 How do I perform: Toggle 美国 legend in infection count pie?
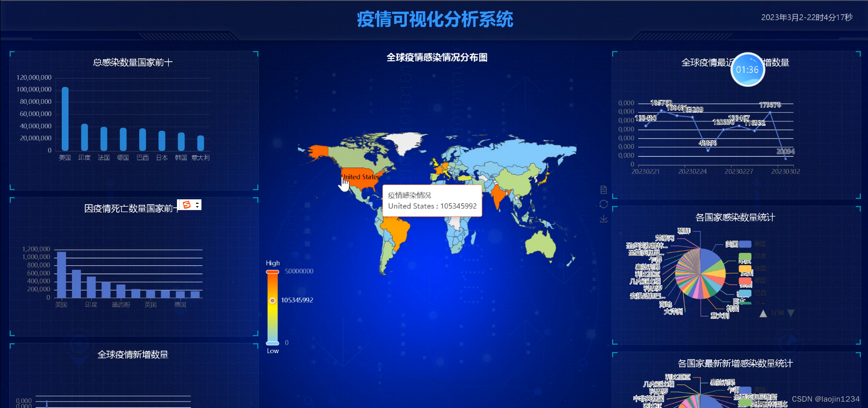tap(752, 244)
